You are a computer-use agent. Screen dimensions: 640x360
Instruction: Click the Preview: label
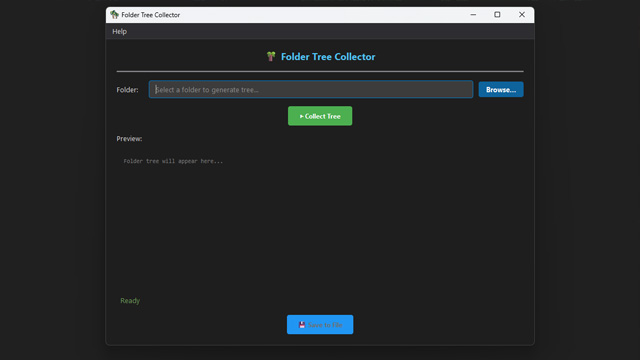coord(129,139)
